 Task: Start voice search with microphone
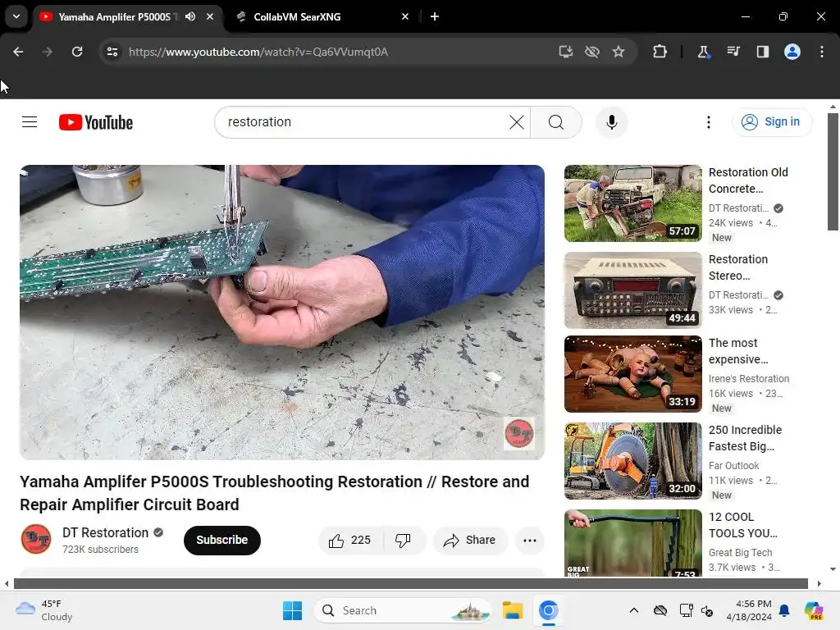click(611, 122)
